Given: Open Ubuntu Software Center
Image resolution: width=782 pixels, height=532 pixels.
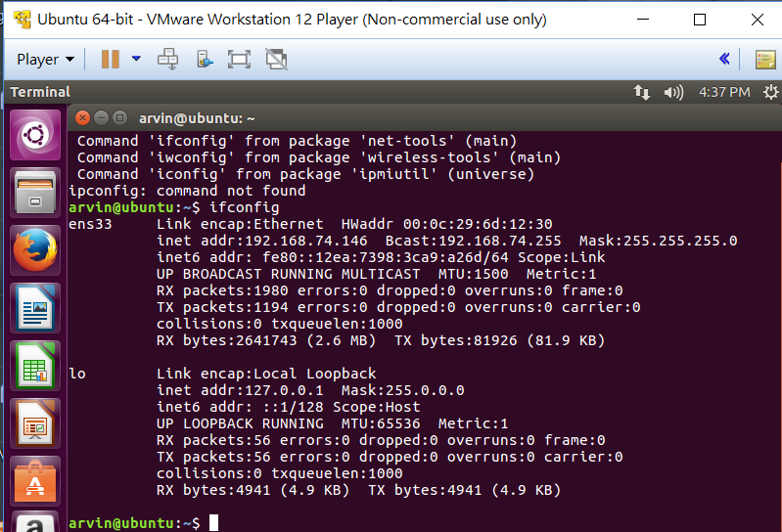Looking at the screenshot, I should [x=35, y=482].
